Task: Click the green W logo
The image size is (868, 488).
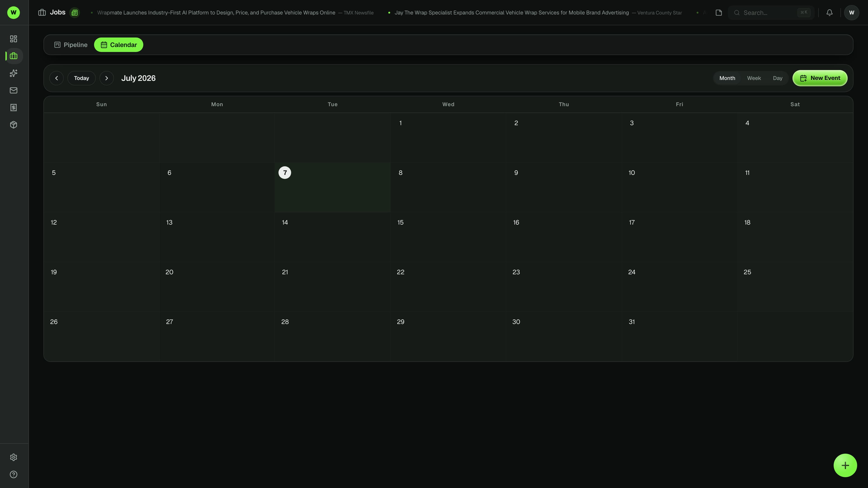Action: click(14, 12)
